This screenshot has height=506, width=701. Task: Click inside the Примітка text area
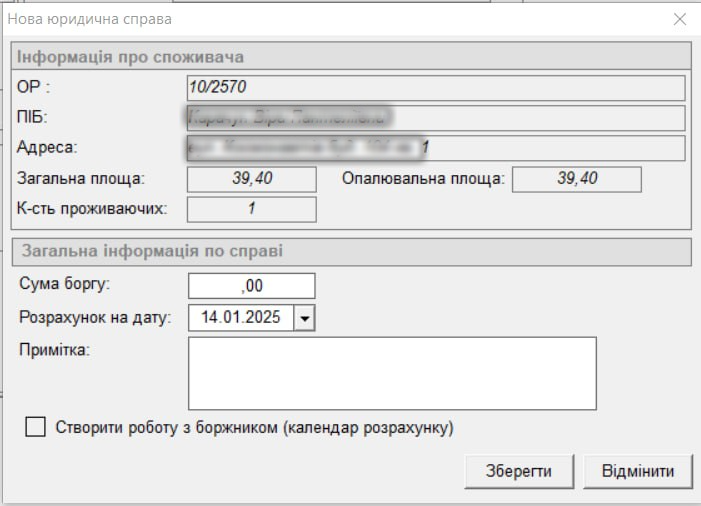[392, 373]
